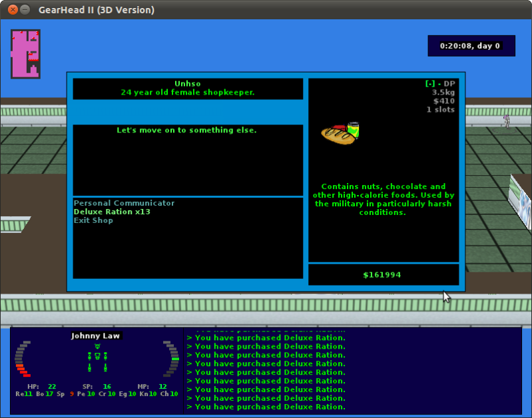Click the $410 item price
Viewport: 532px width, 418px height.
444,101
